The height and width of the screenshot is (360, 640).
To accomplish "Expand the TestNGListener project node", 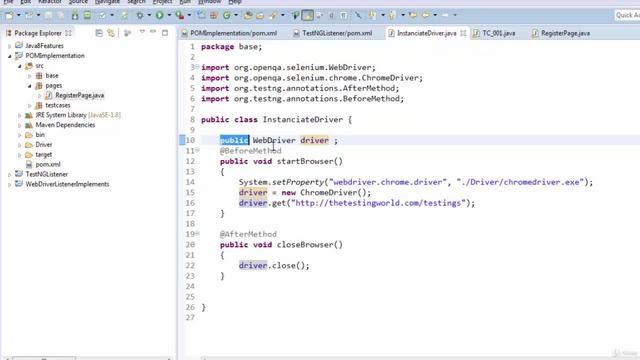I will (x=9, y=174).
